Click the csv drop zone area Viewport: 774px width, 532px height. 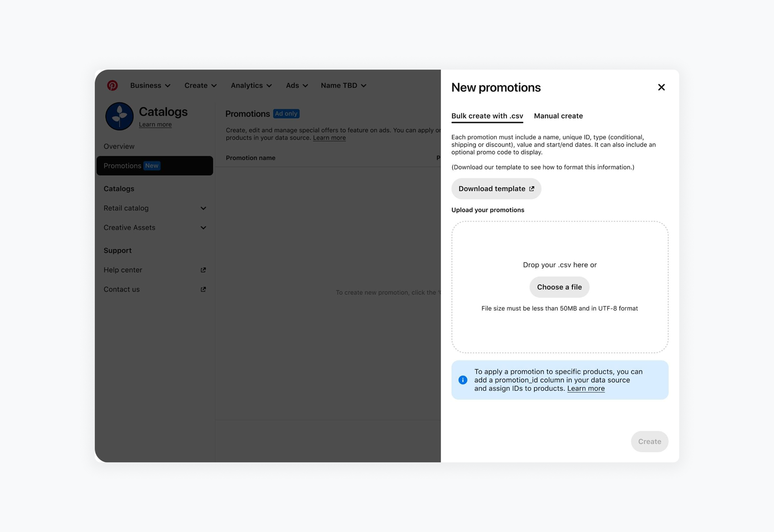[x=559, y=247]
